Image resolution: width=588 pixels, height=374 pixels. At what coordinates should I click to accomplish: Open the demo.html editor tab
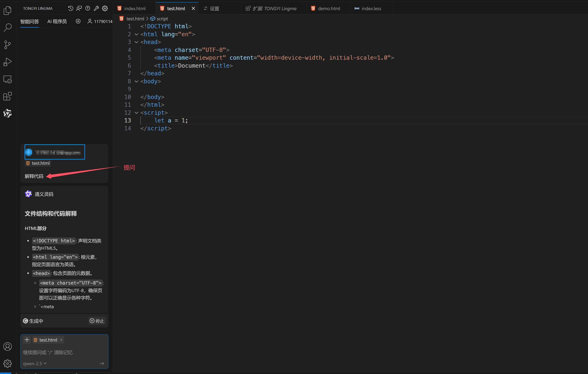[x=329, y=8]
